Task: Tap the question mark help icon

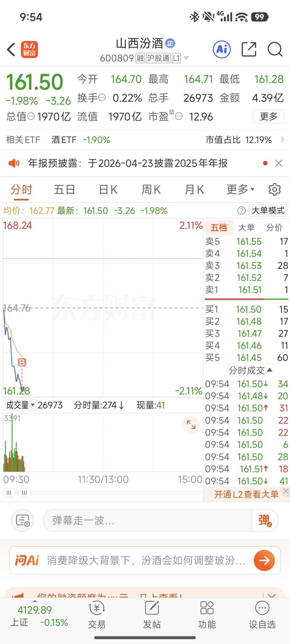Action: 241,211
